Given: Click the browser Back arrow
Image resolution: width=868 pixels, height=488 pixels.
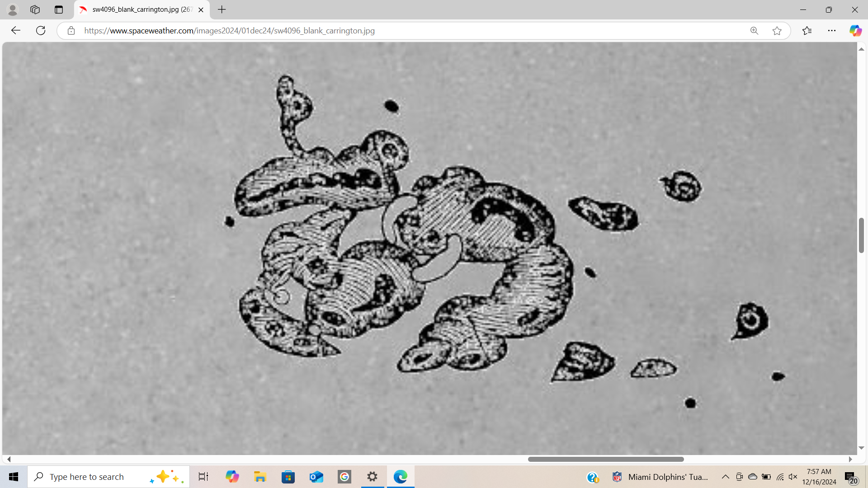Looking at the screenshot, I should (x=16, y=31).
